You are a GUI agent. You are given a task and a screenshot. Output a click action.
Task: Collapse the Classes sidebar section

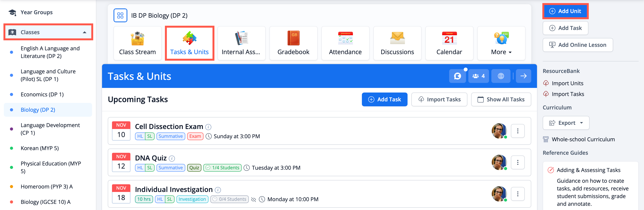click(85, 32)
